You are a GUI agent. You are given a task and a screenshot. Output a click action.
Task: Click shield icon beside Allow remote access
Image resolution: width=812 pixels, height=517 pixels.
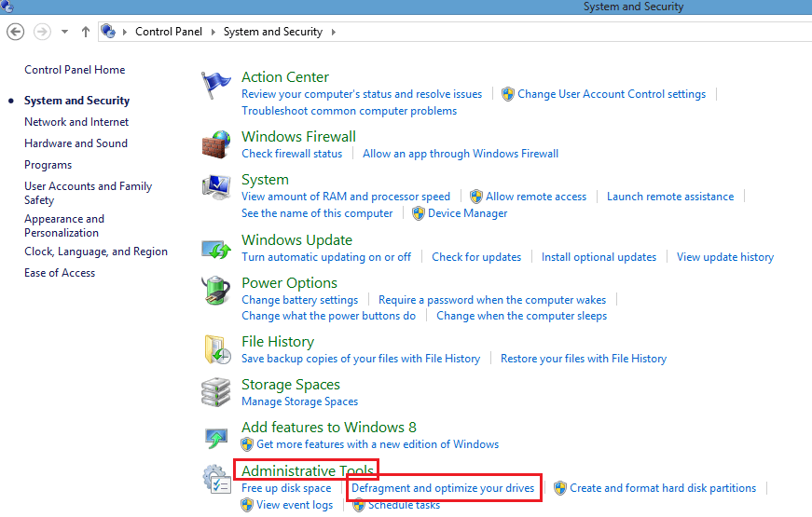tap(476, 197)
